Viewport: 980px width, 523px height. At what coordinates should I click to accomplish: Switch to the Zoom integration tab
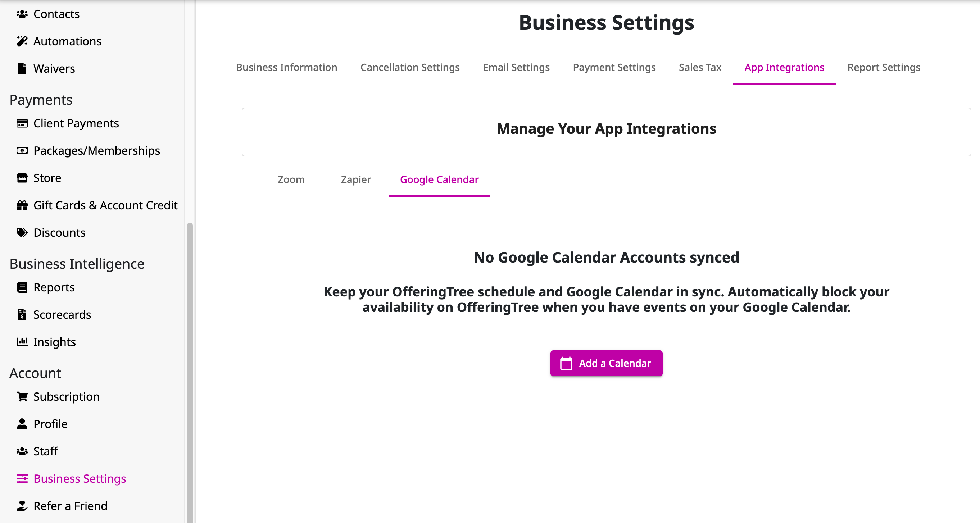pyautogui.click(x=291, y=179)
